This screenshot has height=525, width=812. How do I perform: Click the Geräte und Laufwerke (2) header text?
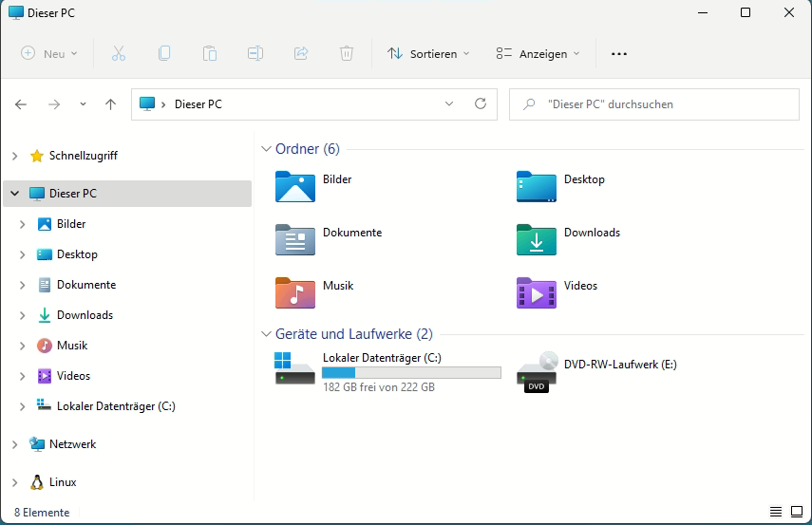pyautogui.click(x=353, y=334)
